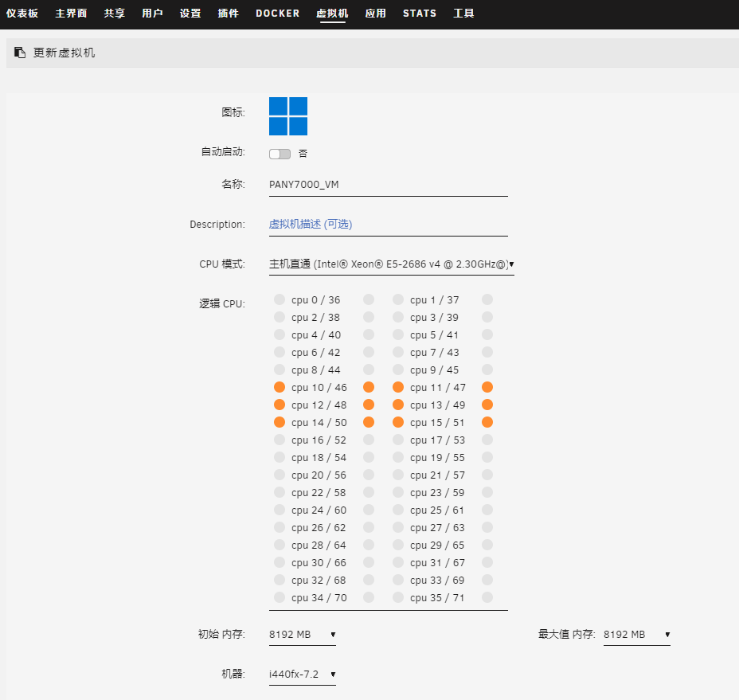Switch to the 仪表板 dashboard tab

(22, 14)
